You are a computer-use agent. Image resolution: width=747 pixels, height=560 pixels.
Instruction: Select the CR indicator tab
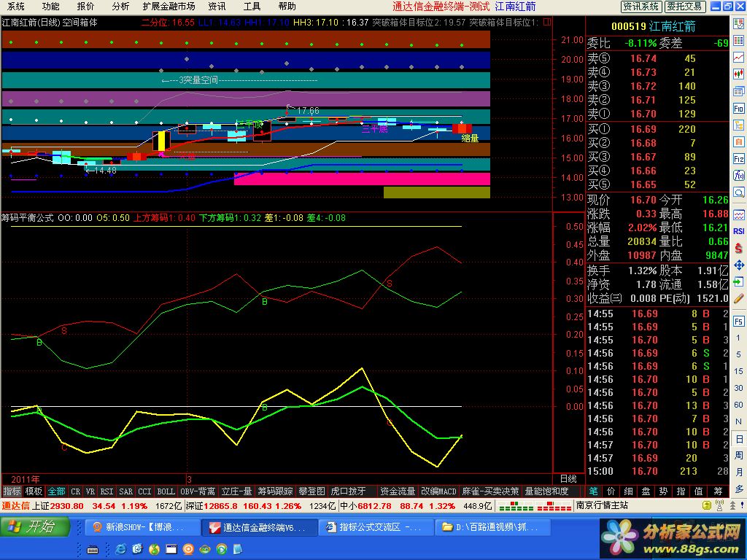pyautogui.click(x=75, y=491)
